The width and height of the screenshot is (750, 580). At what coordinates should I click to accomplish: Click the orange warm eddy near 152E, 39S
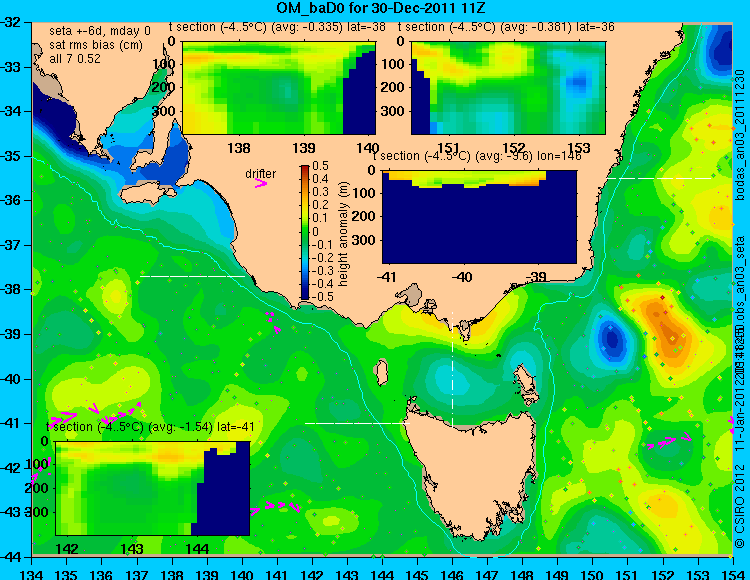(667, 328)
